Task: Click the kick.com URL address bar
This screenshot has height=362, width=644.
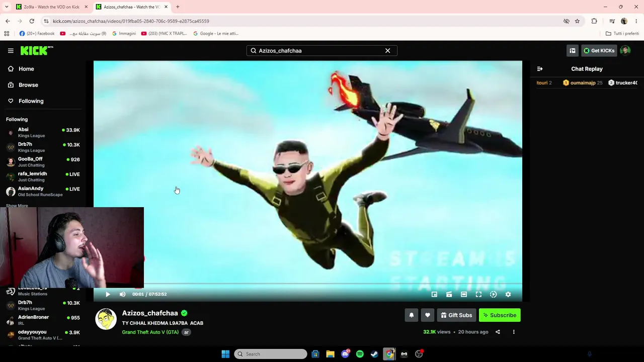Action: [x=302, y=21]
